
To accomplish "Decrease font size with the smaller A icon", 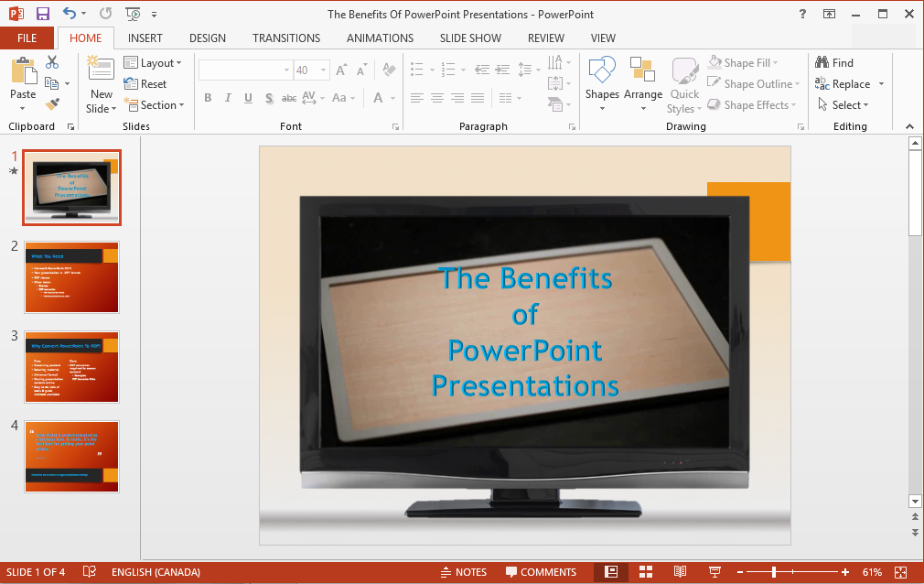I will [361, 70].
